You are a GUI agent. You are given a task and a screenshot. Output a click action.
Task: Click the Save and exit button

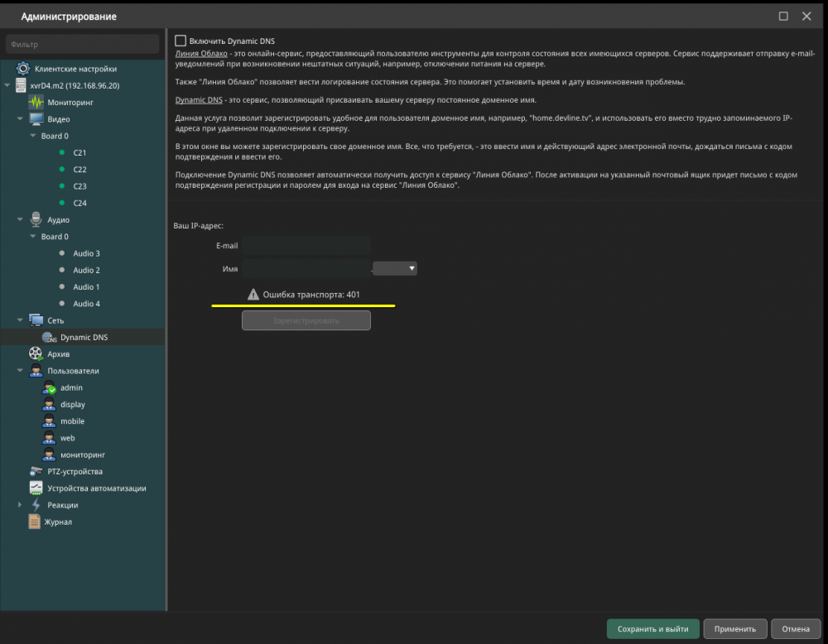pyautogui.click(x=652, y=628)
